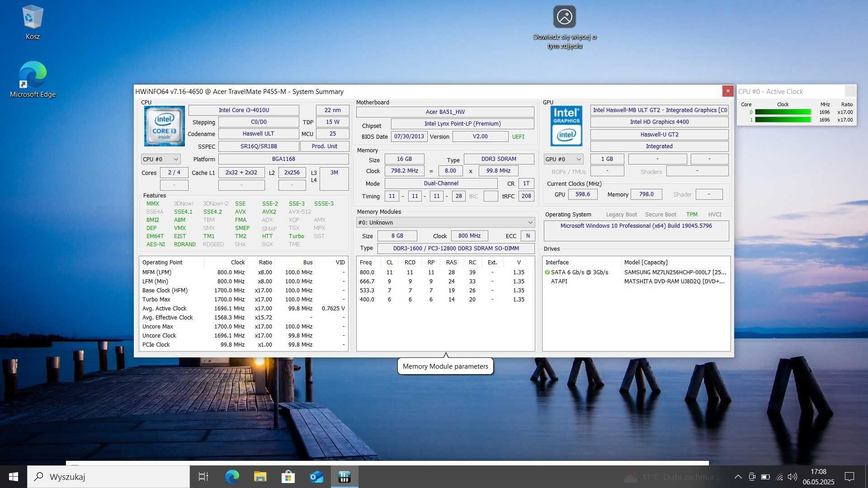Open the Windows Start menu

point(14,477)
